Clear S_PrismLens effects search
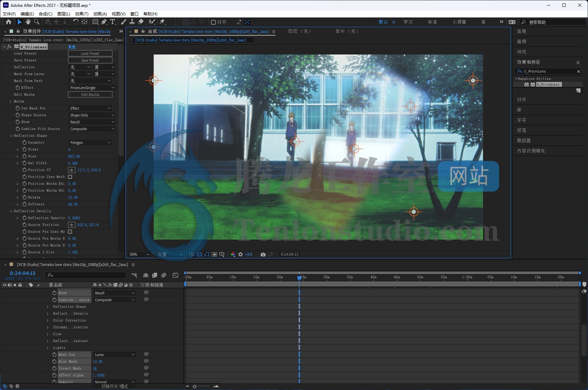This screenshot has width=588, height=390. coord(578,71)
